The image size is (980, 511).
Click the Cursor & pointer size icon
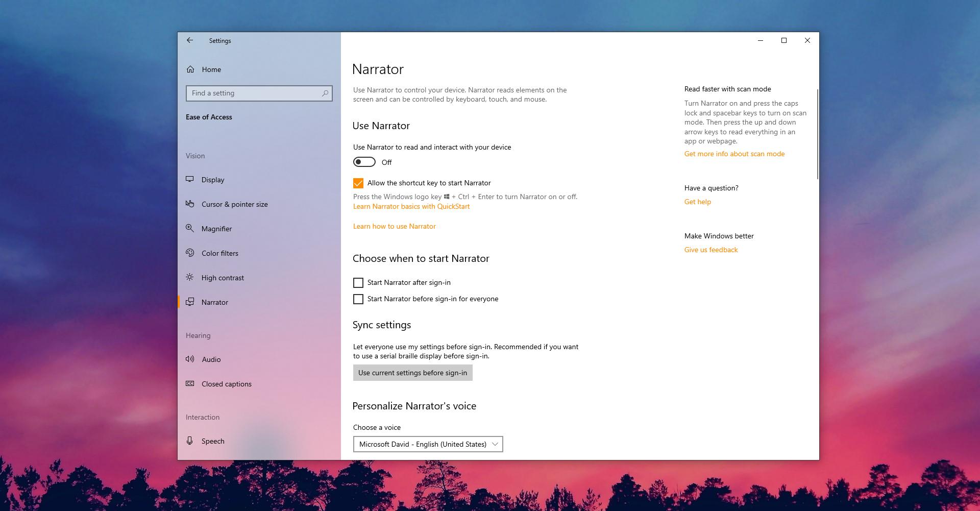190,204
